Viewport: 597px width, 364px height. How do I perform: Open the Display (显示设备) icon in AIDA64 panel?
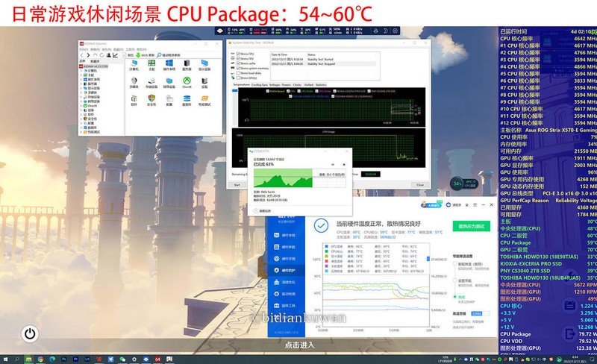click(204, 63)
